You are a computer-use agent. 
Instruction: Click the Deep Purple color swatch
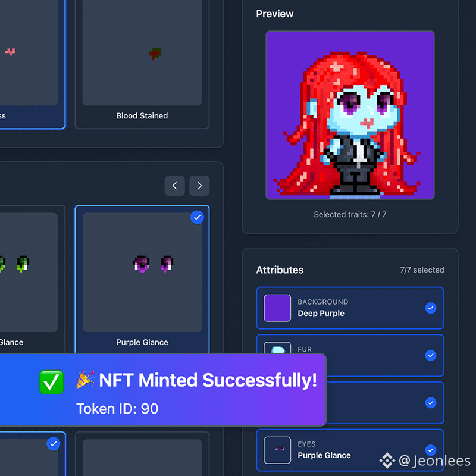277,308
